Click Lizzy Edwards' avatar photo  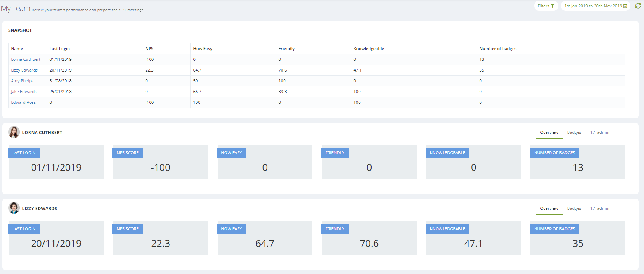pyautogui.click(x=14, y=208)
